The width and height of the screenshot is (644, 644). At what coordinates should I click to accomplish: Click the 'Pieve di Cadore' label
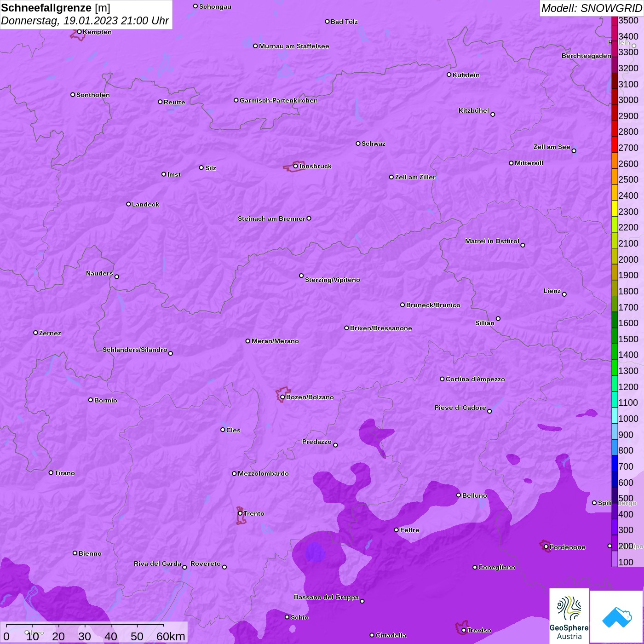(460, 408)
